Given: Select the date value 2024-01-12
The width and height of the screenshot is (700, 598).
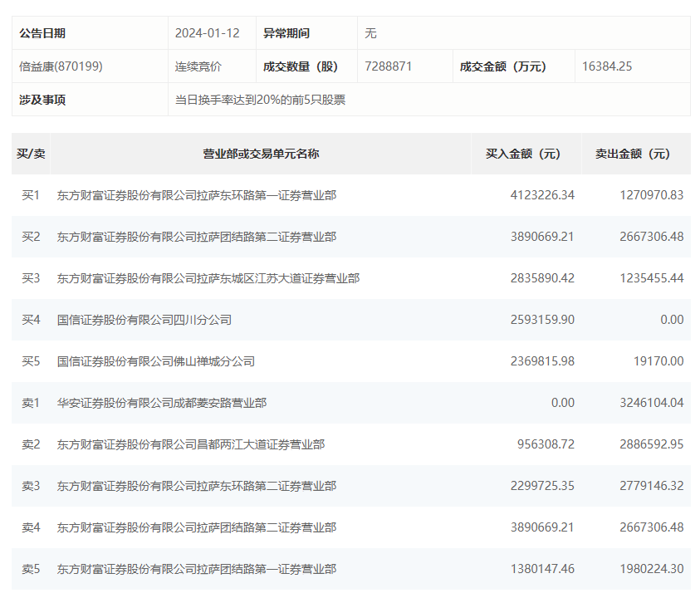Looking at the screenshot, I should point(207,33).
